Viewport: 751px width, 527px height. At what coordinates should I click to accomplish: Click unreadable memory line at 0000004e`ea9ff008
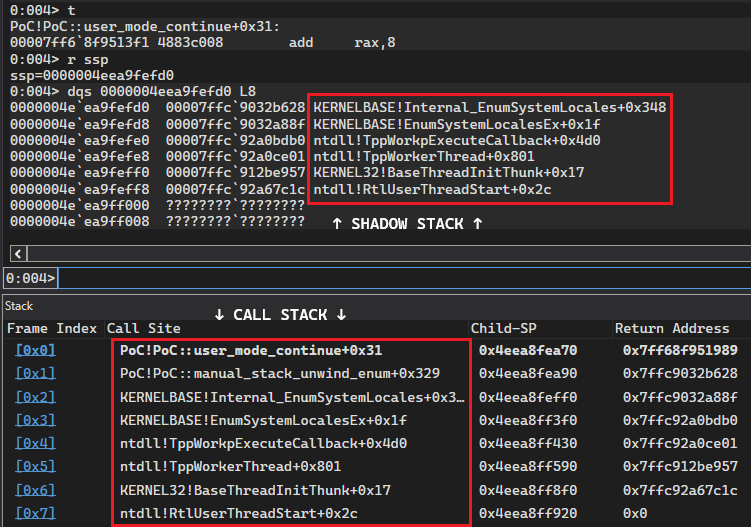click(157, 221)
